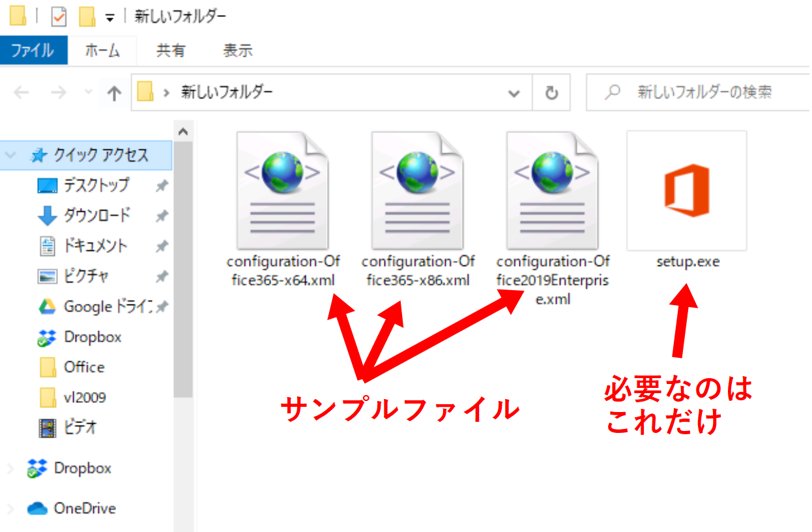Click the back navigation arrow
812x532 pixels.
tap(22, 93)
